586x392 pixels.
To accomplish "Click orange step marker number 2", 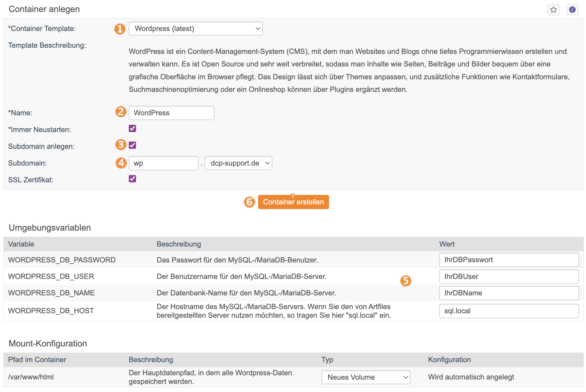I will point(121,112).
